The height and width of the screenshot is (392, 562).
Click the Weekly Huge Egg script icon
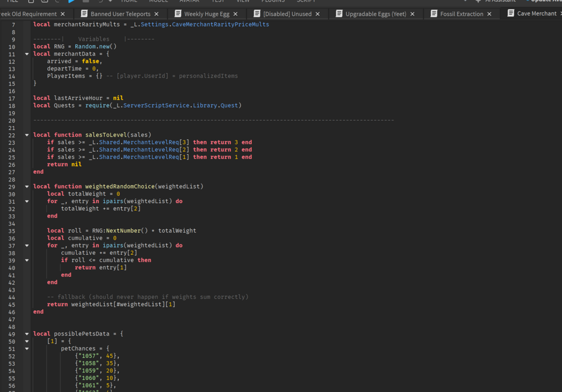point(178,14)
